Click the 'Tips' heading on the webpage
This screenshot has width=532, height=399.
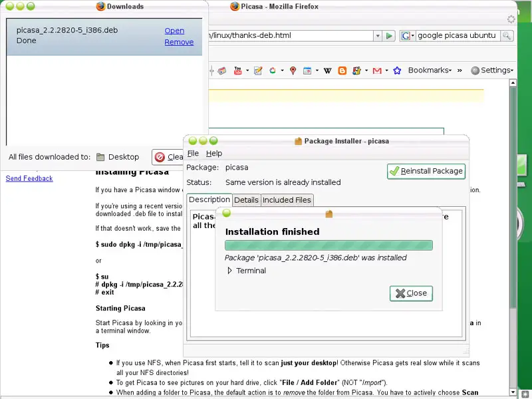tap(102, 345)
